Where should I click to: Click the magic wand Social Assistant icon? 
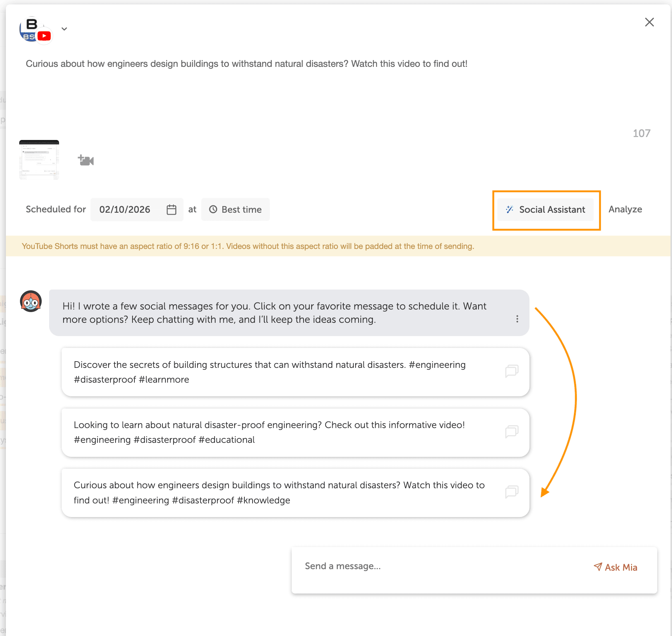510,209
